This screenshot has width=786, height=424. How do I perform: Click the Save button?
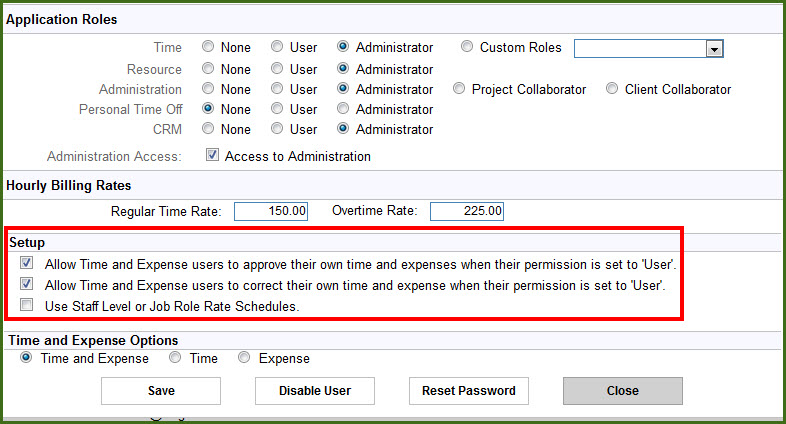coord(161,391)
